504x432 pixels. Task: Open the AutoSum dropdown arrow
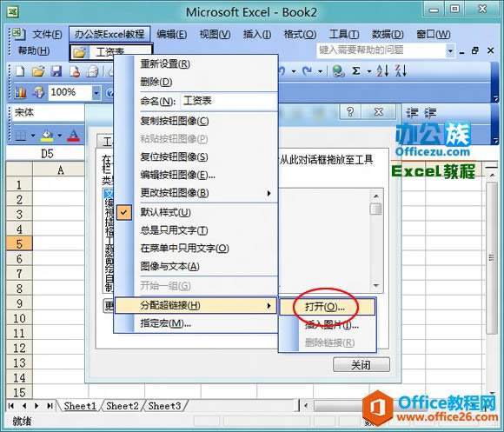coord(369,71)
